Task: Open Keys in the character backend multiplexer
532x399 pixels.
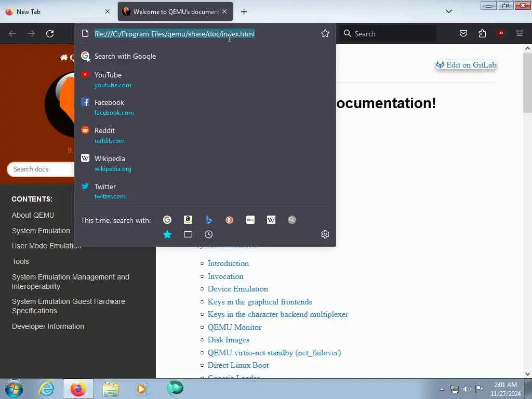Action: coord(277,314)
